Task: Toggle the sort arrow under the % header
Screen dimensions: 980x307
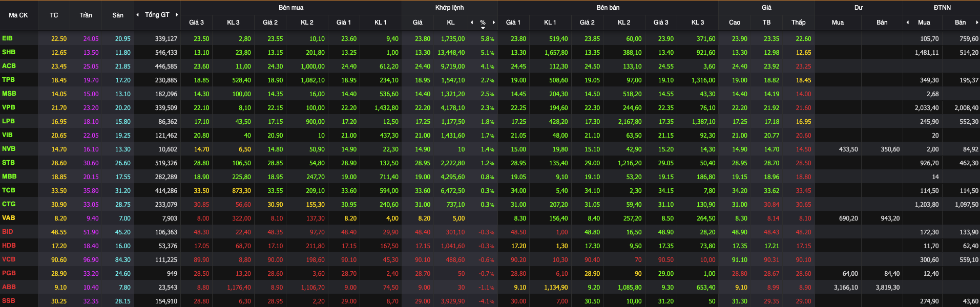Action: click(x=483, y=28)
